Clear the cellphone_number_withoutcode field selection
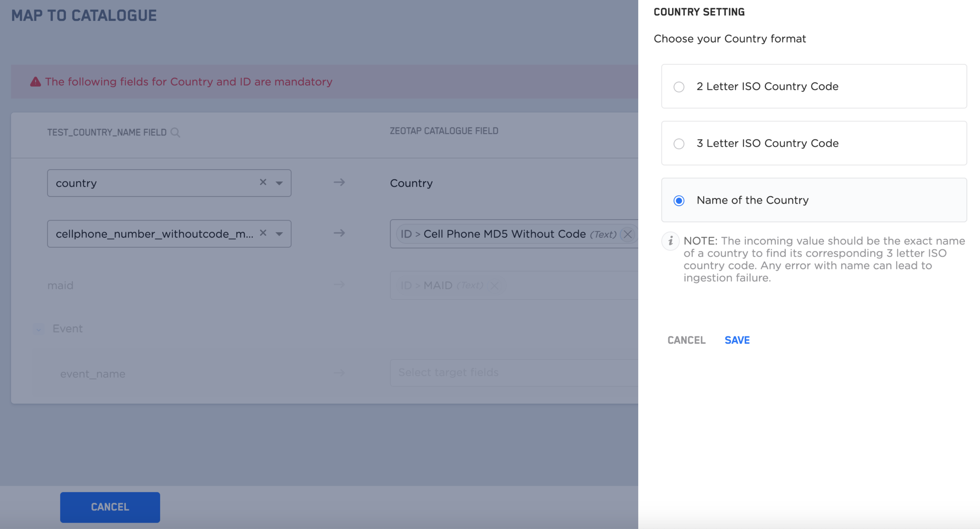980x529 pixels. [x=263, y=233]
